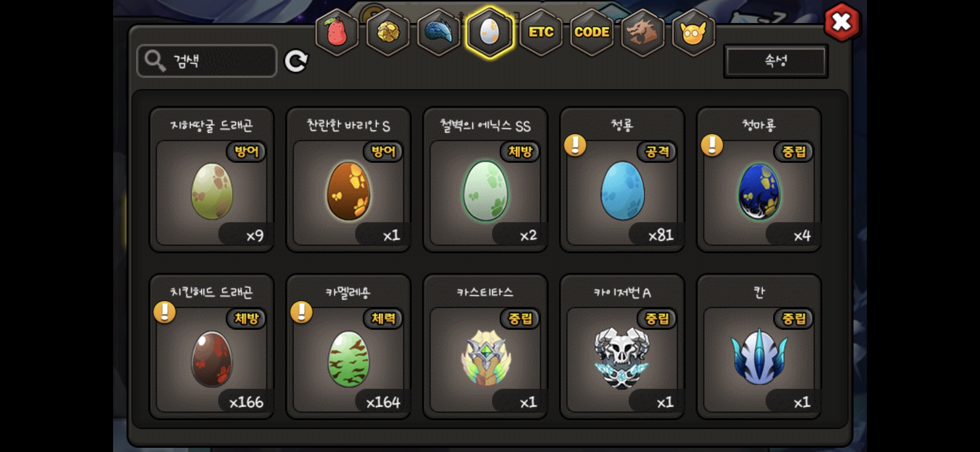Click the refresh arrow icon

pyautogui.click(x=296, y=62)
